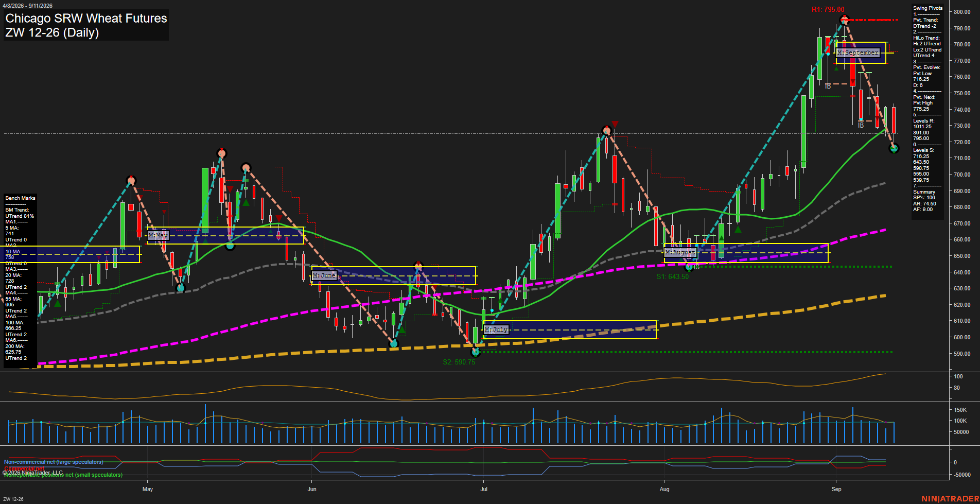
Task: Click the May label on the time axis
Action: coord(148,489)
